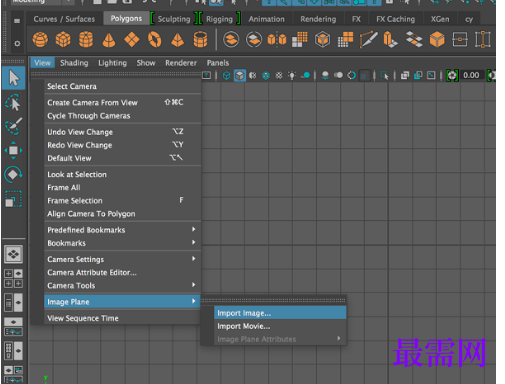Choose Import Image... from submenu
Screen dimensions: 505x384
coord(280,313)
